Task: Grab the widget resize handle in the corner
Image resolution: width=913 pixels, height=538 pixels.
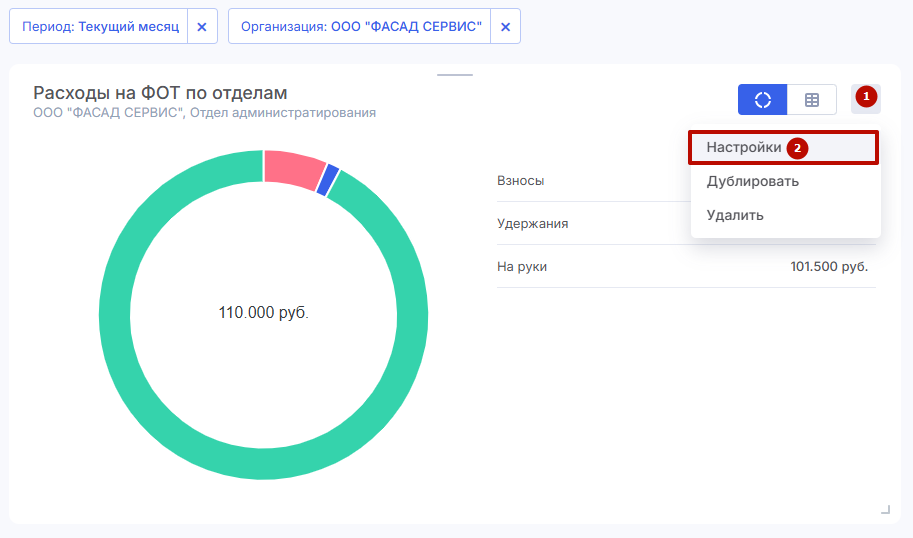Action: pyautogui.click(x=885, y=510)
